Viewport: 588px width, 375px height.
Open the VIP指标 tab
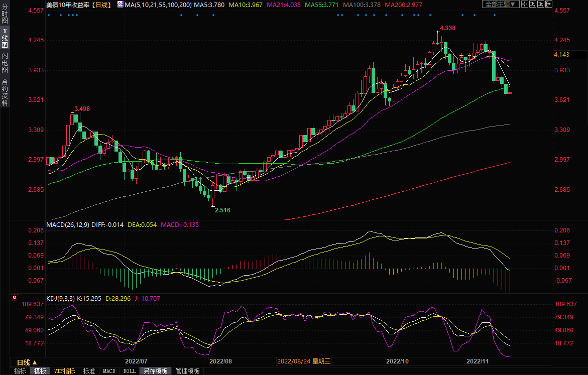pyautogui.click(x=65, y=371)
